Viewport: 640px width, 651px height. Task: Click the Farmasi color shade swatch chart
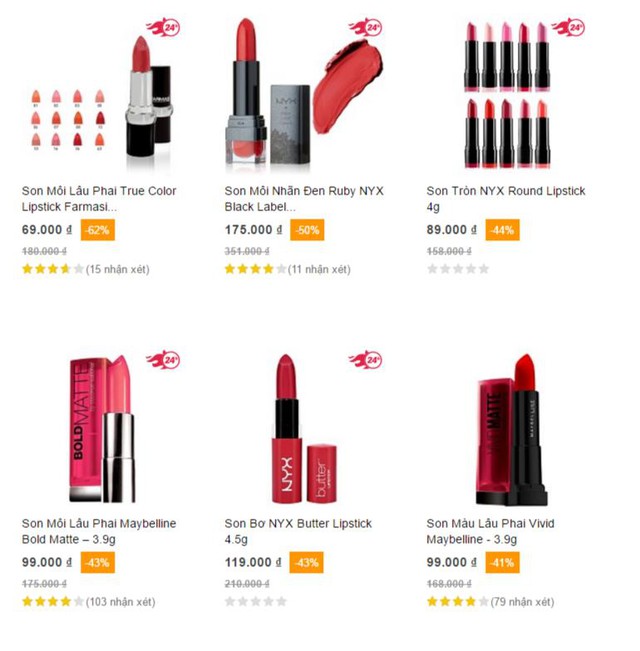pyautogui.click(x=68, y=120)
